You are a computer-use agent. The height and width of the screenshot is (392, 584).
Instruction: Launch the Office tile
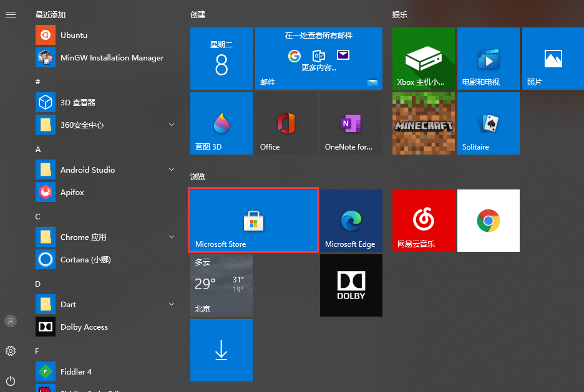[286, 123]
